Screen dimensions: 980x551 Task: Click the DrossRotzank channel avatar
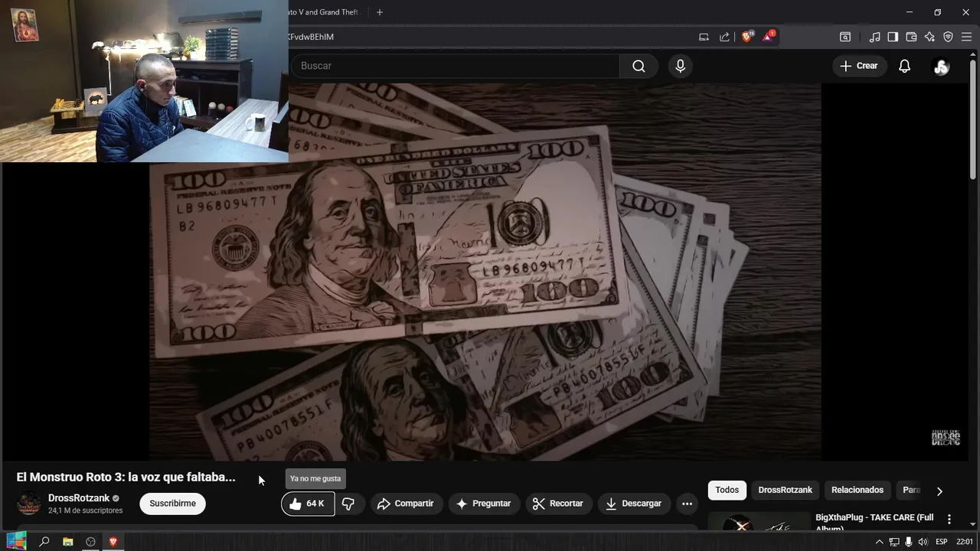click(29, 504)
